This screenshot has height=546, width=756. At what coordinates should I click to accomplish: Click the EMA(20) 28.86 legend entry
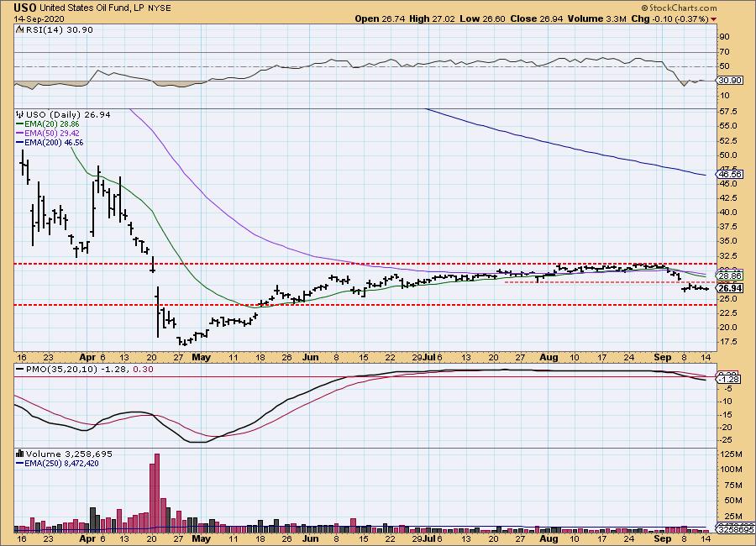coord(48,124)
